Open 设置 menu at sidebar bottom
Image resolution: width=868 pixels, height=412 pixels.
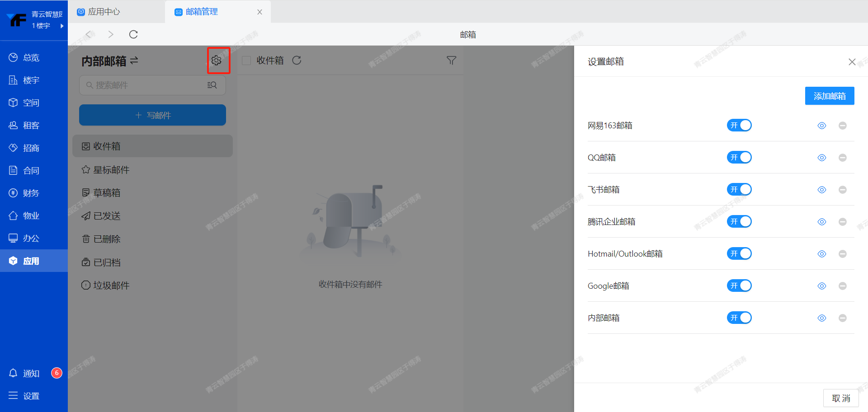click(x=25, y=396)
